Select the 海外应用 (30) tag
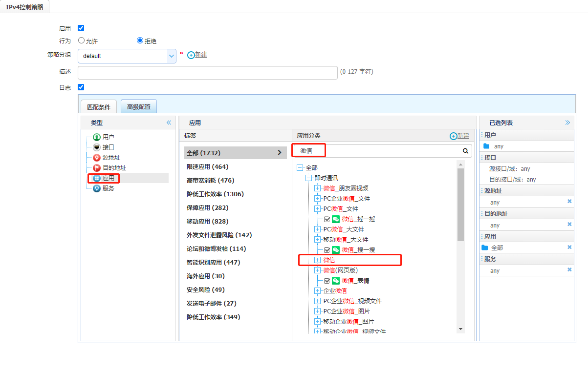 (206, 276)
